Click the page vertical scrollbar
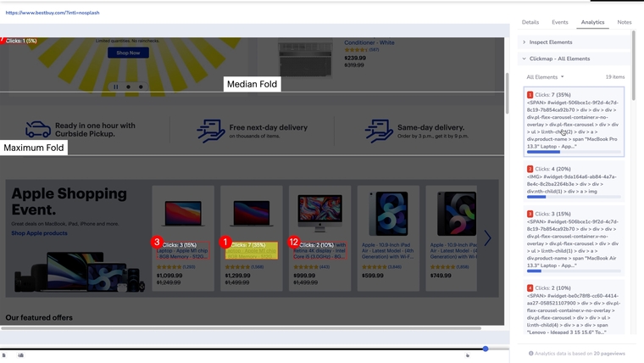Screen dimensions: 644x363 (508, 93)
